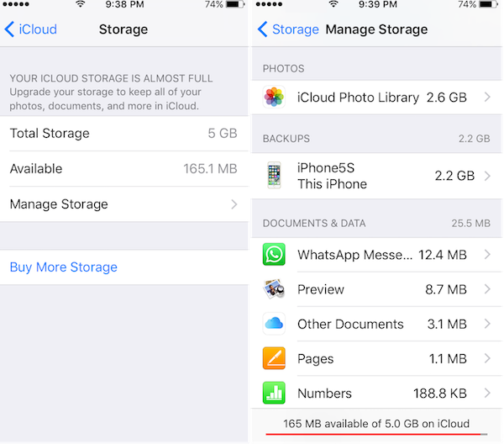504x444 pixels.
Task: Tap the iCloud Photo Library flower icon
Action: coord(274,97)
